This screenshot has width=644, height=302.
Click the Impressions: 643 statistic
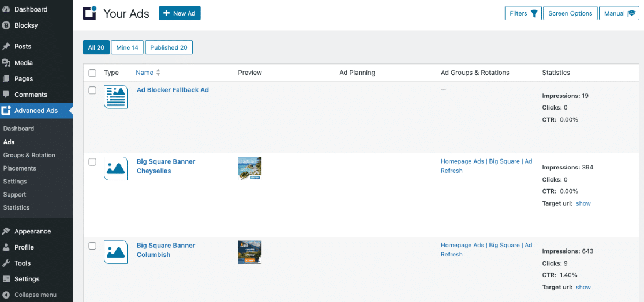pos(568,251)
